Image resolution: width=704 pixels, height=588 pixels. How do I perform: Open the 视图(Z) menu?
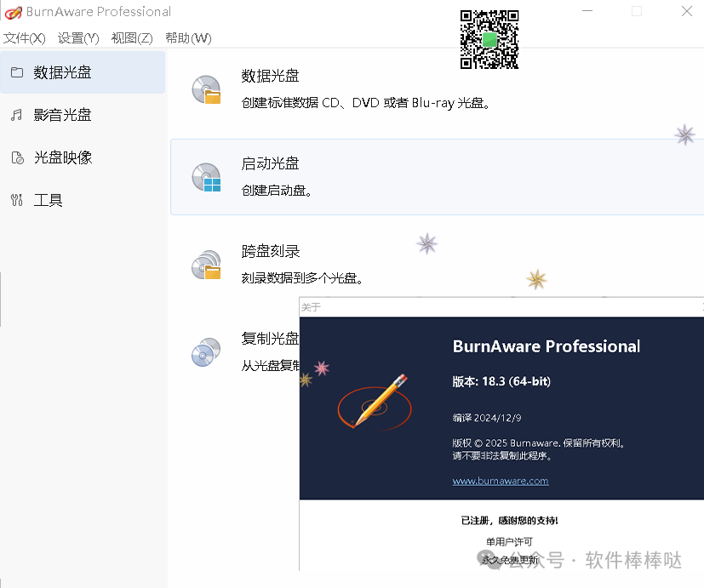132,38
